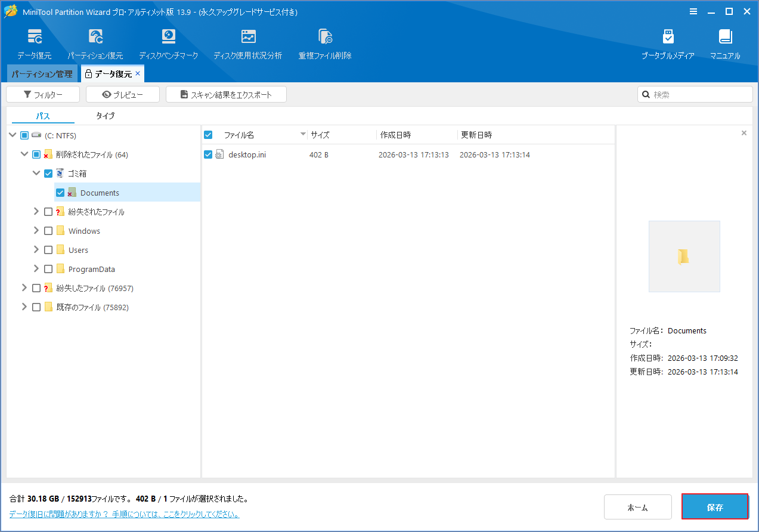Expand the 既存のファイル (75892) node
The height and width of the screenshot is (532, 759).
point(24,307)
